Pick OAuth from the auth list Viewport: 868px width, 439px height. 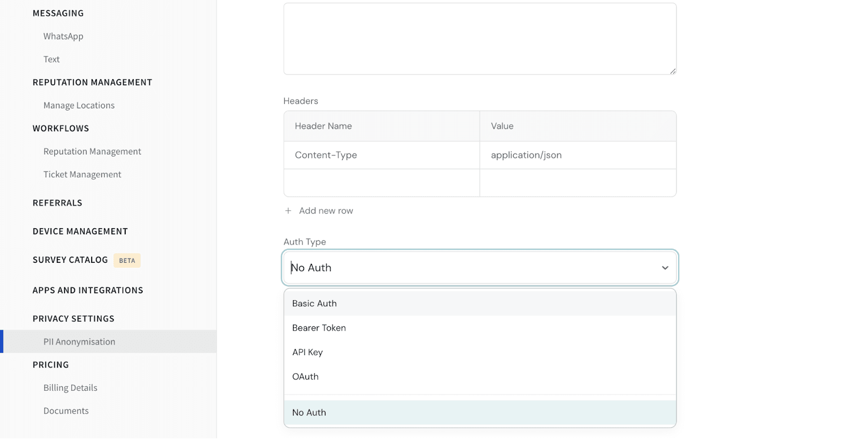tap(305, 377)
